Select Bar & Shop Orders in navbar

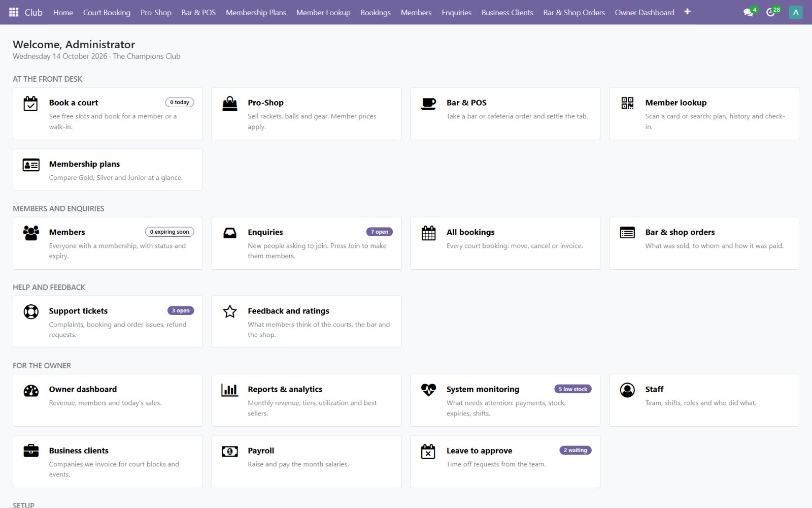point(574,12)
